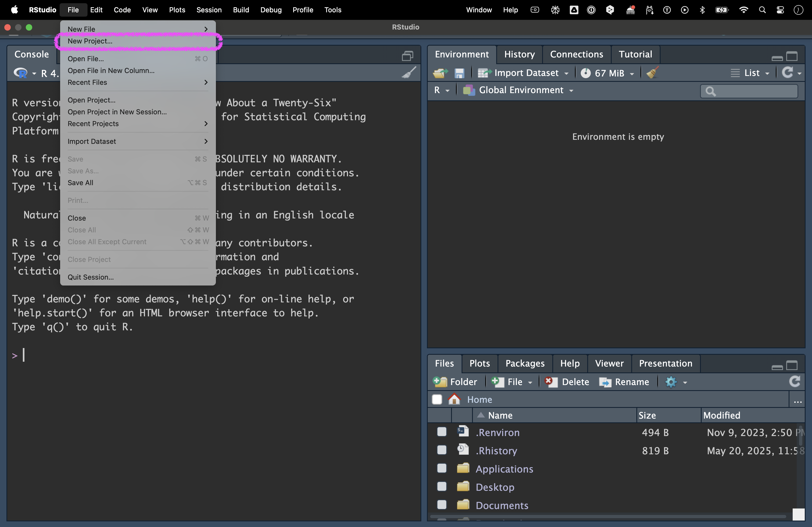Check the Desktop folder checkbox

pos(441,486)
